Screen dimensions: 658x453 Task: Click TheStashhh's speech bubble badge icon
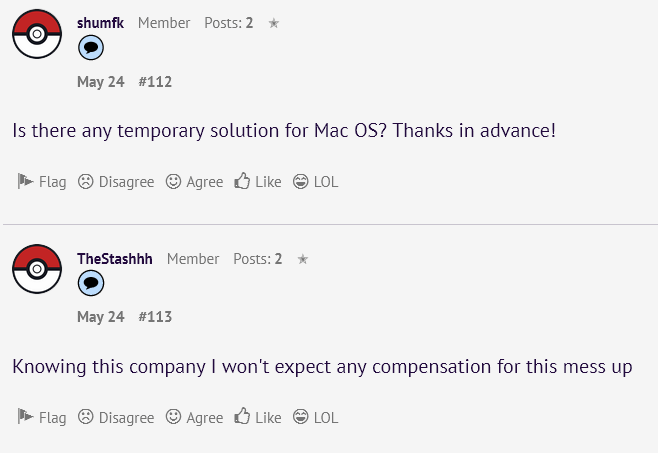pyautogui.click(x=91, y=283)
